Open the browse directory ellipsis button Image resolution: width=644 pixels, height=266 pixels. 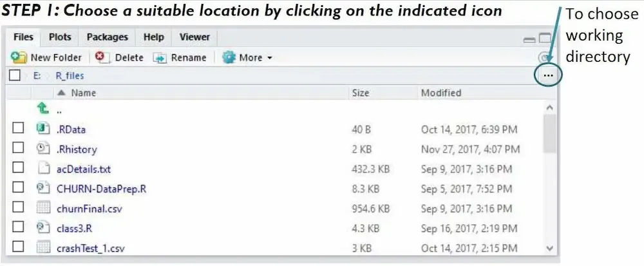(x=548, y=75)
